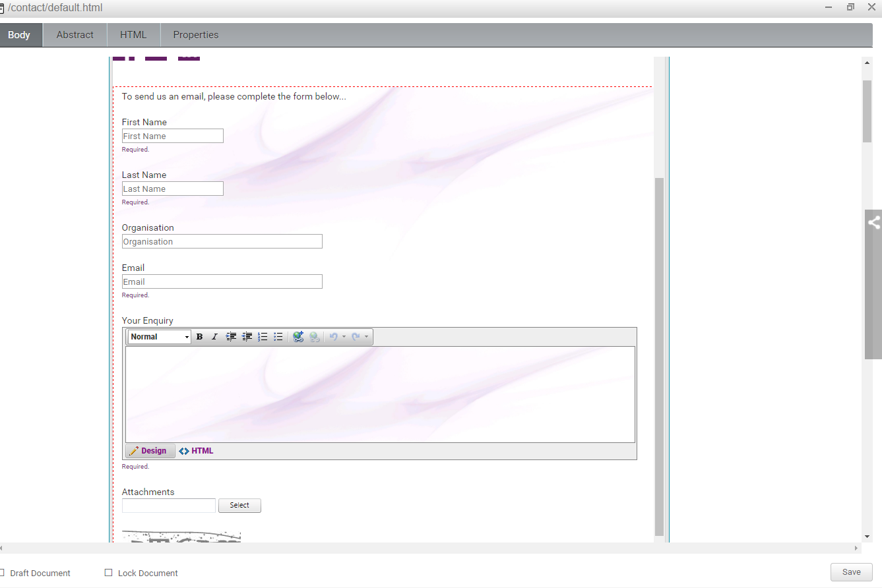This screenshot has width=882, height=588.
Task: Apply bold formatting in the enquiry editor
Action: tap(199, 336)
